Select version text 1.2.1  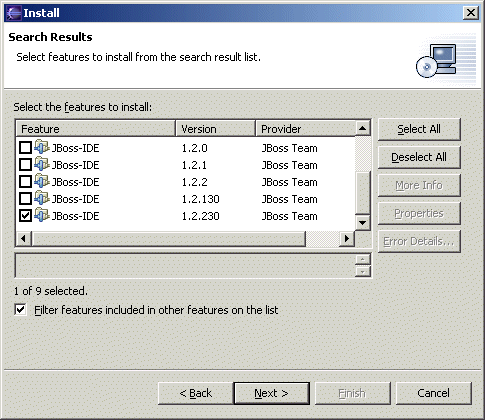[194, 165]
